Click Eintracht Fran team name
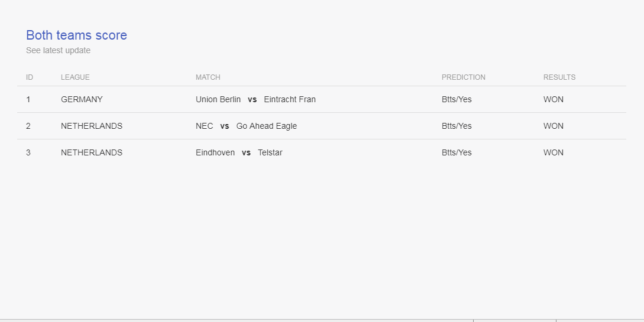Screen dimensions: 644x322 290,99
